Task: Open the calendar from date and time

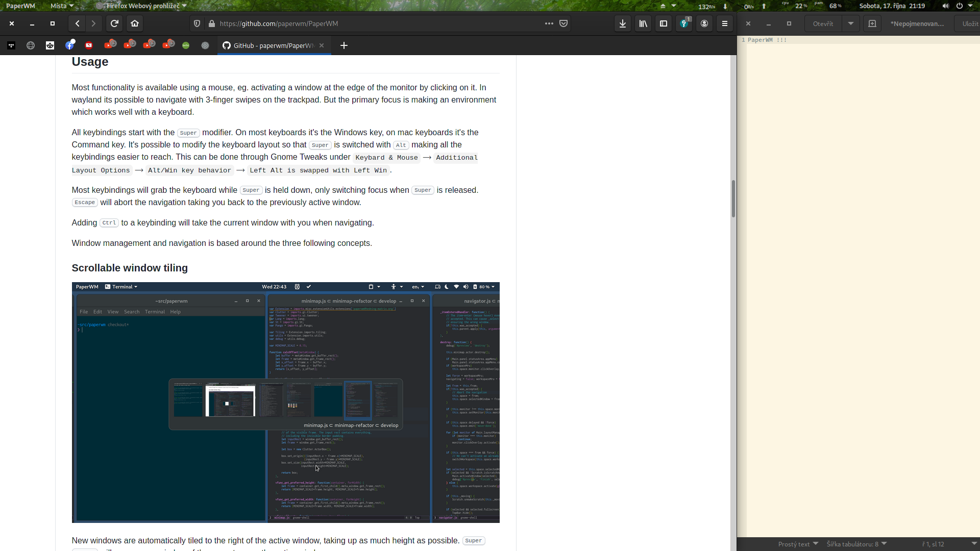Action: pyautogui.click(x=892, y=6)
